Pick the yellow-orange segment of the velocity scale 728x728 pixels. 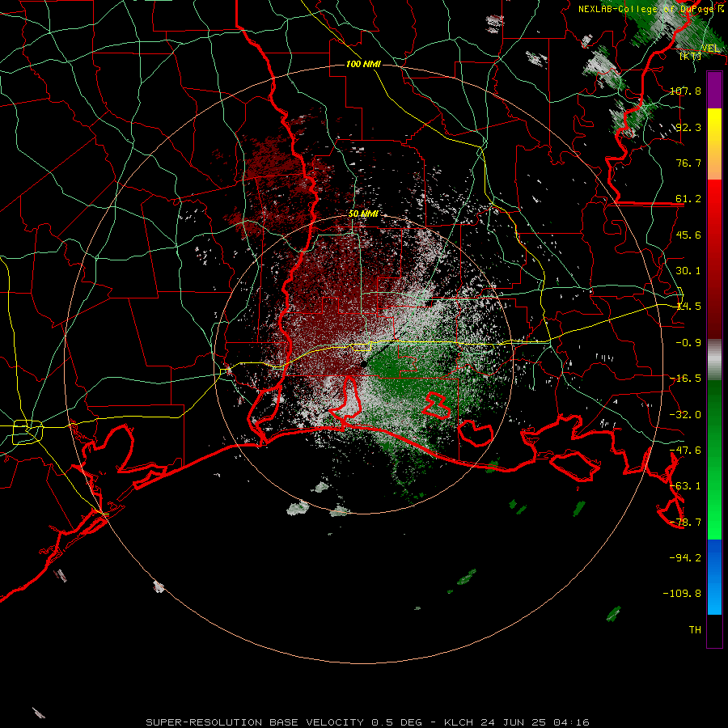tap(714, 144)
